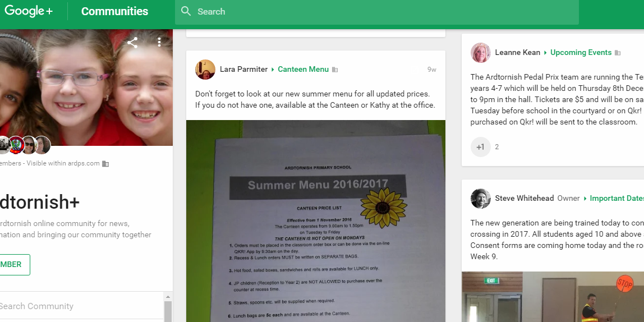This screenshot has height=322, width=644.
Task: Open the Upcoming Events category
Action: coord(581,53)
